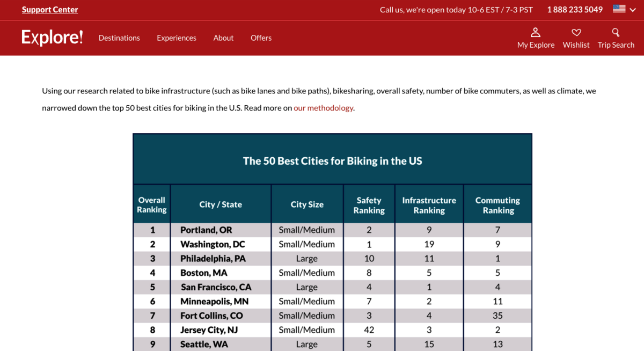Click the Safety Ranking column header

click(x=369, y=205)
